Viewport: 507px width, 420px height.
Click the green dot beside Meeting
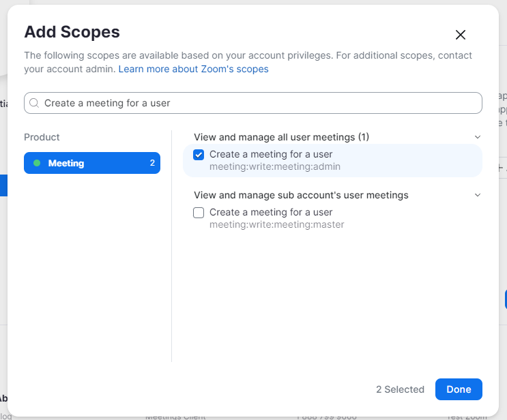pos(37,163)
